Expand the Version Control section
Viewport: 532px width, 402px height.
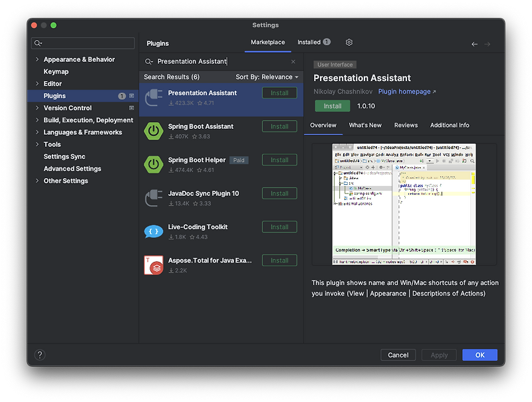click(x=38, y=108)
